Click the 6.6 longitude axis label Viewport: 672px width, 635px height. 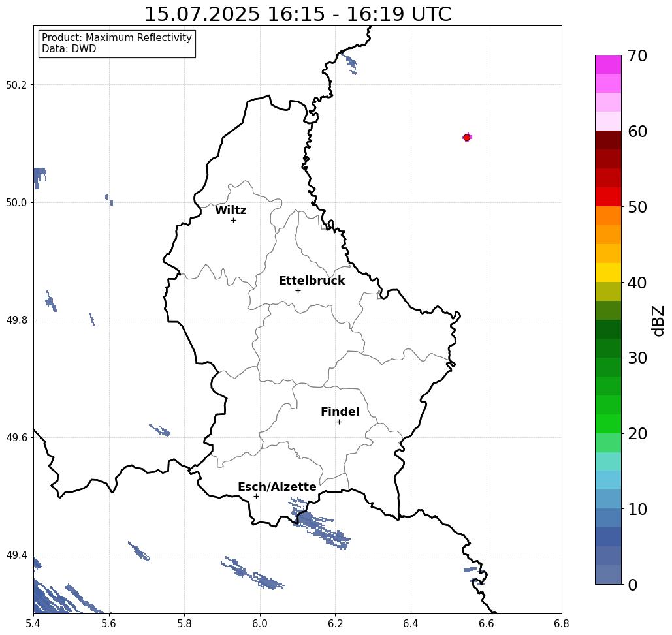(x=487, y=623)
